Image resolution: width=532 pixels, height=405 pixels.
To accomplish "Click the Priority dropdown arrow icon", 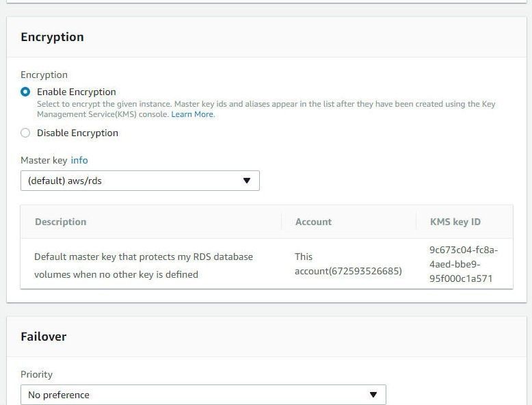I will (x=373, y=395).
